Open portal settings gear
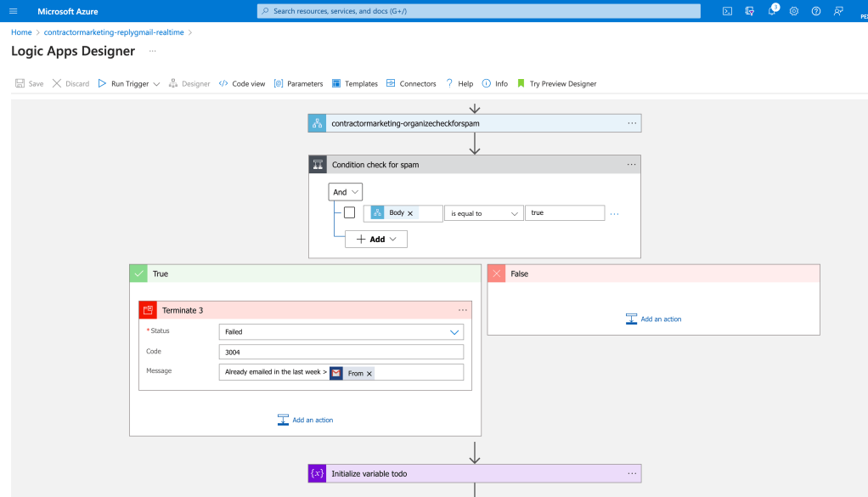The image size is (868, 497). click(794, 11)
